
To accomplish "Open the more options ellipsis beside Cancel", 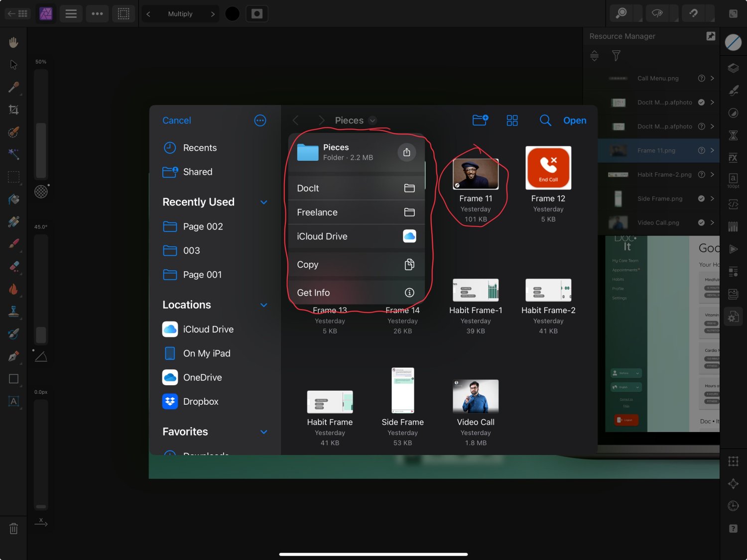I will click(260, 120).
